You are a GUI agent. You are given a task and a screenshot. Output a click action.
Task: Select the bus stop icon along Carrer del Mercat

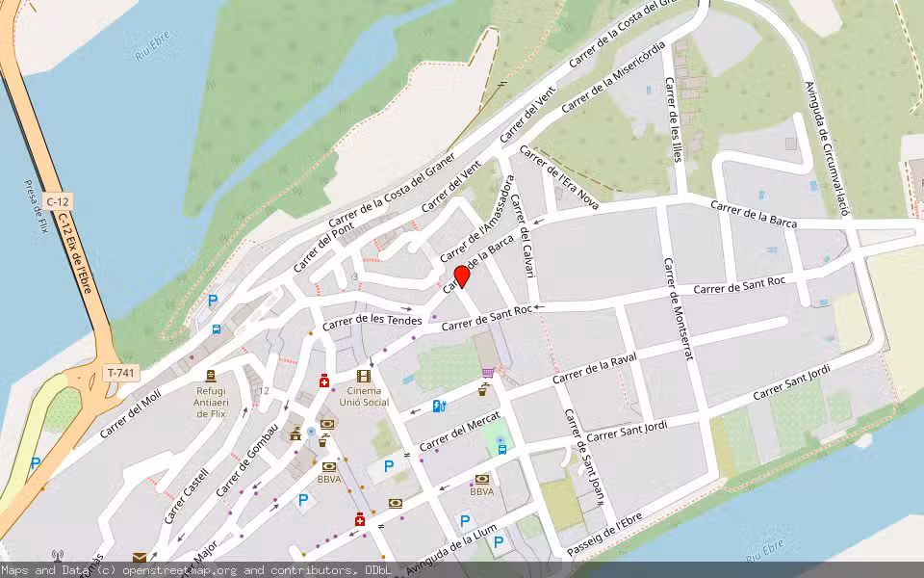pyautogui.click(x=501, y=449)
